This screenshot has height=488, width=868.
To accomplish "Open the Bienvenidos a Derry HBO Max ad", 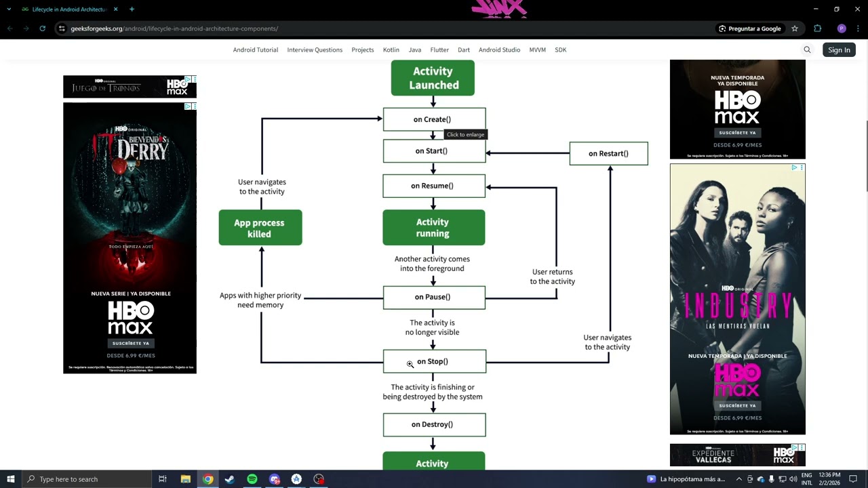I will [x=130, y=238].
